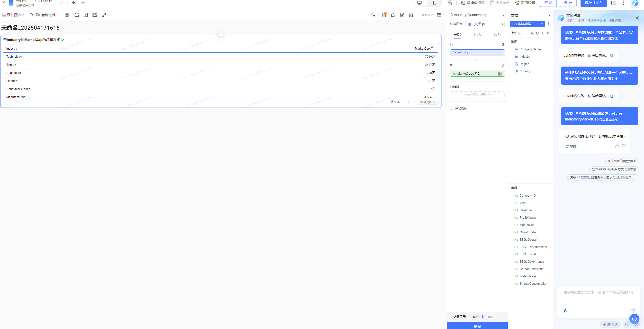Viewport: 644px width, 329px height.
Task: Select the Industry field in rows
Action: pyautogui.click(x=477, y=52)
